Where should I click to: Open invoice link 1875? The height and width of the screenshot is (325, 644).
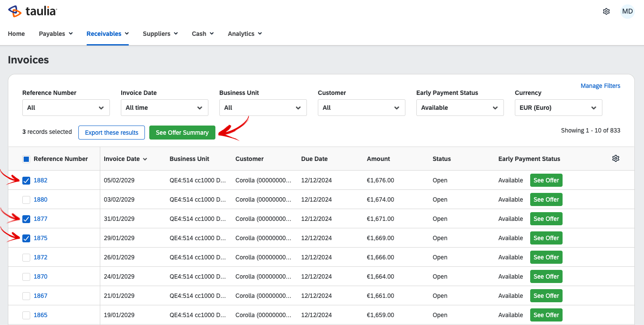[x=40, y=238]
